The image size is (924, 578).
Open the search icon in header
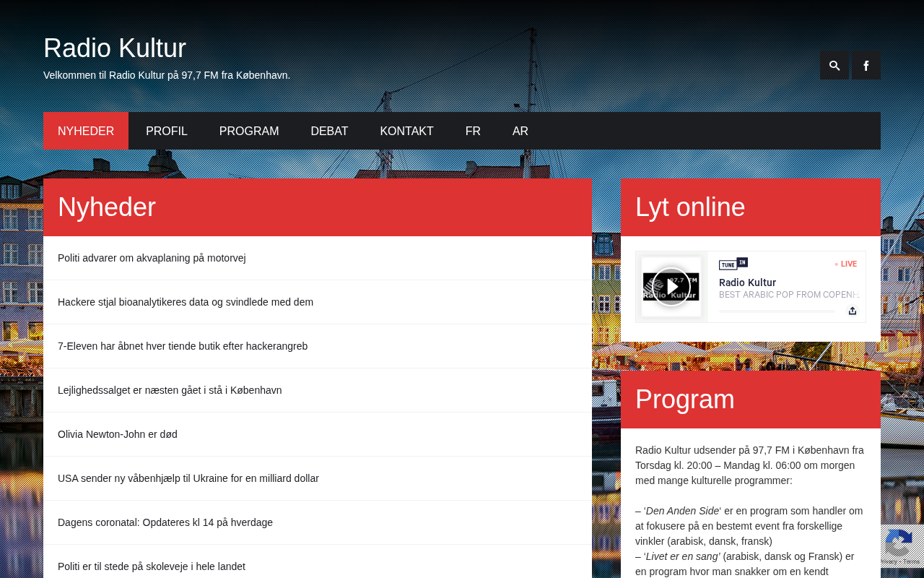tap(834, 65)
